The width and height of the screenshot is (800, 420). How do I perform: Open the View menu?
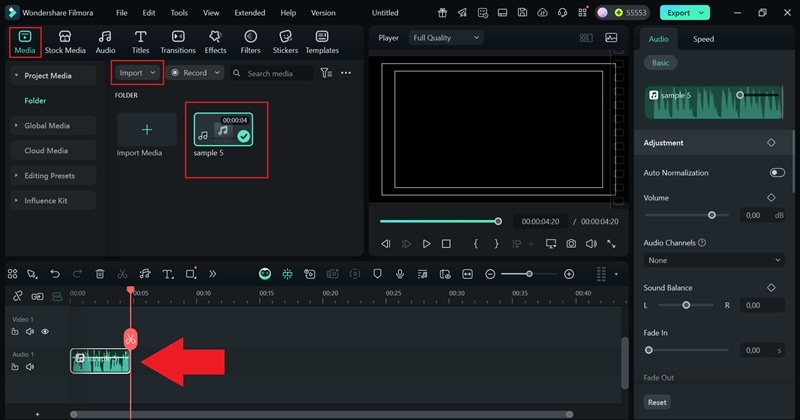click(x=211, y=13)
